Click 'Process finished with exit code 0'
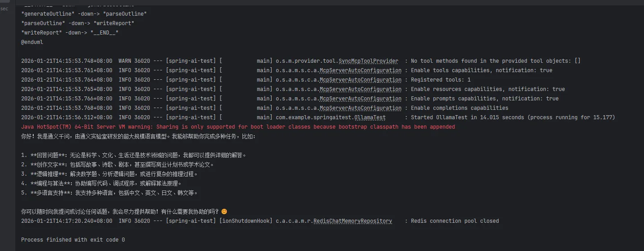This screenshot has width=644, height=251. pyautogui.click(x=73, y=240)
